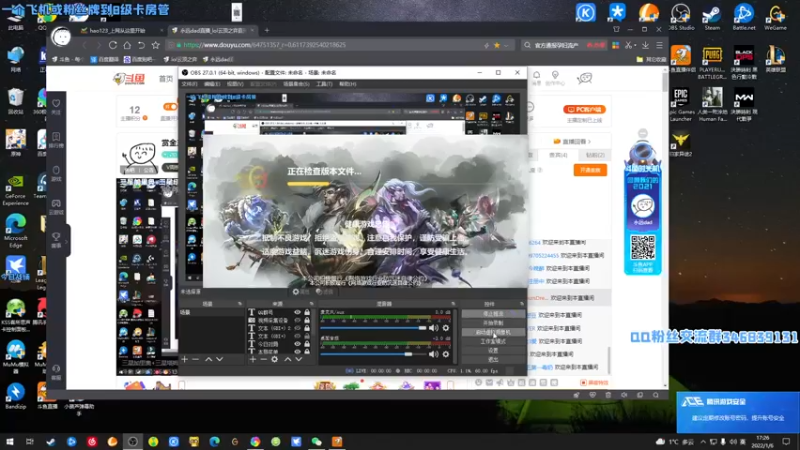Open the Windows Start menu

(10, 441)
